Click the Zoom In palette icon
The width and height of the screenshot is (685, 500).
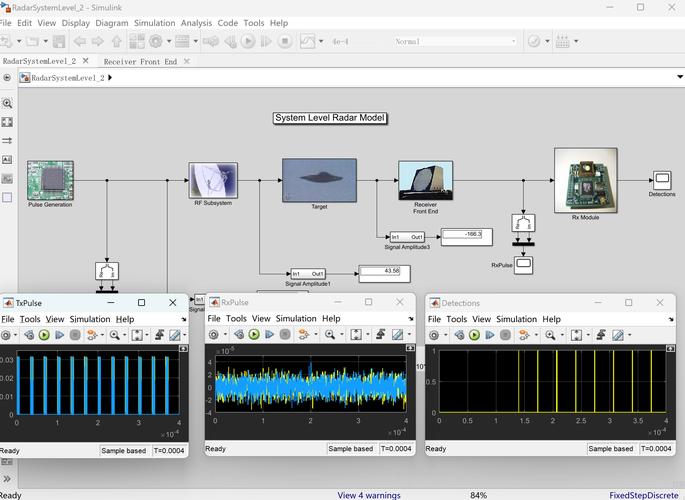8,103
